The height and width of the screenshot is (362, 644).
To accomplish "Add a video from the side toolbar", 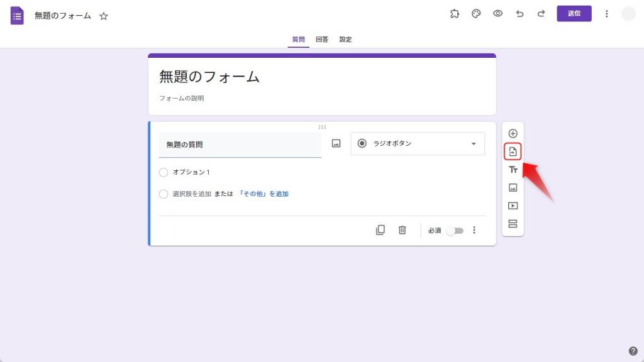I will tap(513, 206).
